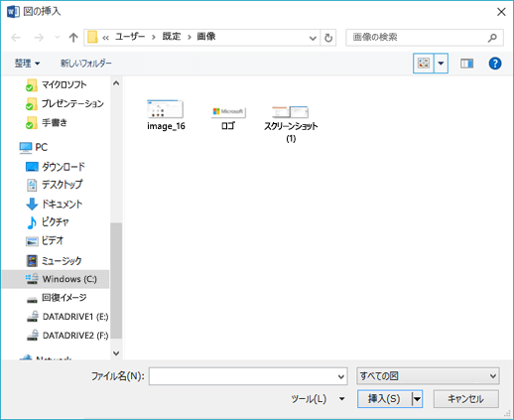Click the キャンセル button
The image size is (514, 420).
[x=466, y=399]
